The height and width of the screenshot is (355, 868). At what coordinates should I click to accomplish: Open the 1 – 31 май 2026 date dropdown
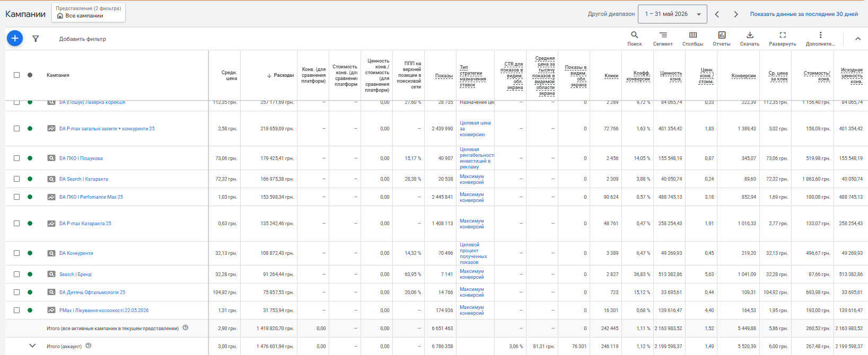tap(672, 14)
